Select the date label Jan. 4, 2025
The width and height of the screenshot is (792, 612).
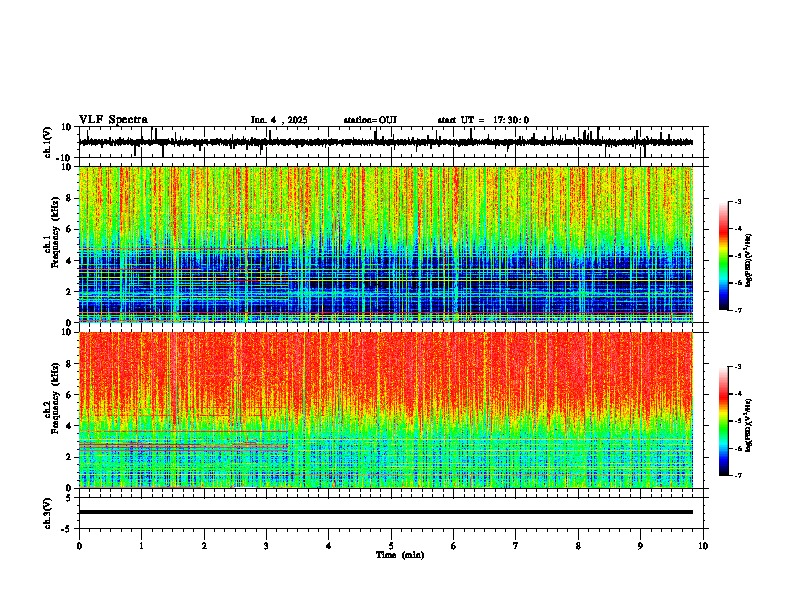tap(279, 120)
